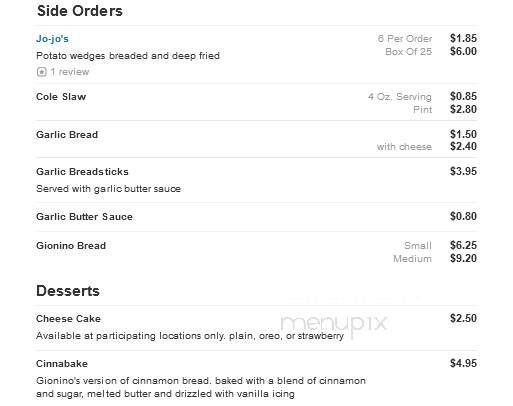Click the Desserts section heading
The image size is (513, 406).
68,291
